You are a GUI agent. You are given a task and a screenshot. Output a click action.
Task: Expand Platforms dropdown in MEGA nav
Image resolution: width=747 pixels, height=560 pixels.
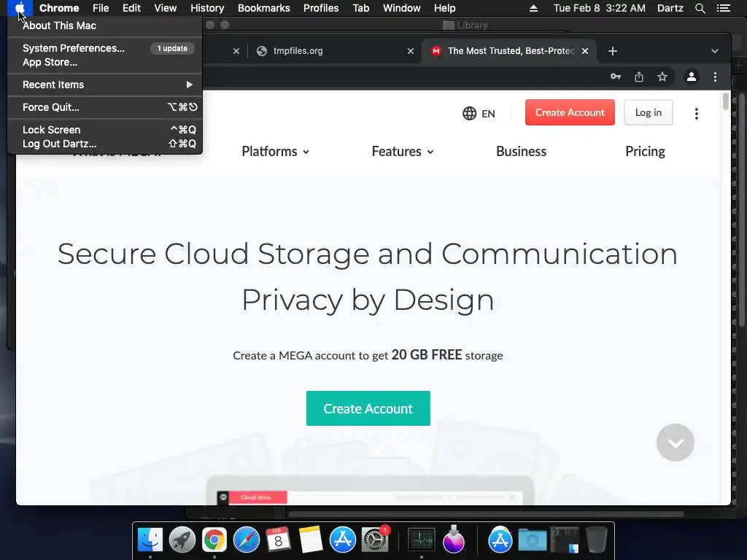click(x=275, y=152)
